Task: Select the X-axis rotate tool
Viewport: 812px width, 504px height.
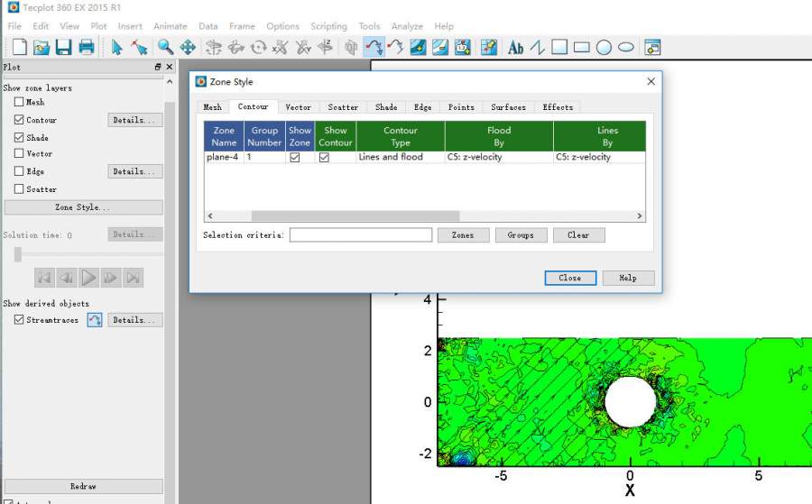Action: click(x=281, y=48)
